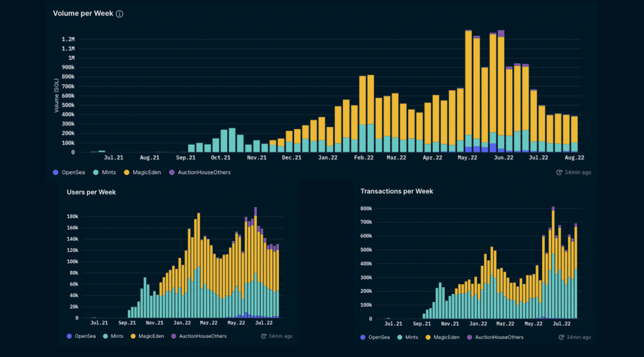This screenshot has height=357, width=644.
Task: Select the Volume per Week chart title
Action: [83, 14]
